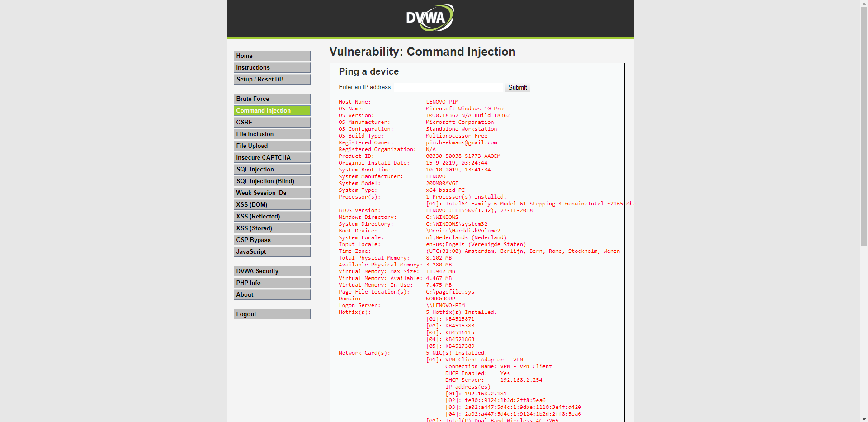Click the scroll down arrow of page scrollbar
The height and width of the screenshot is (422, 868).
click(864, 418)
